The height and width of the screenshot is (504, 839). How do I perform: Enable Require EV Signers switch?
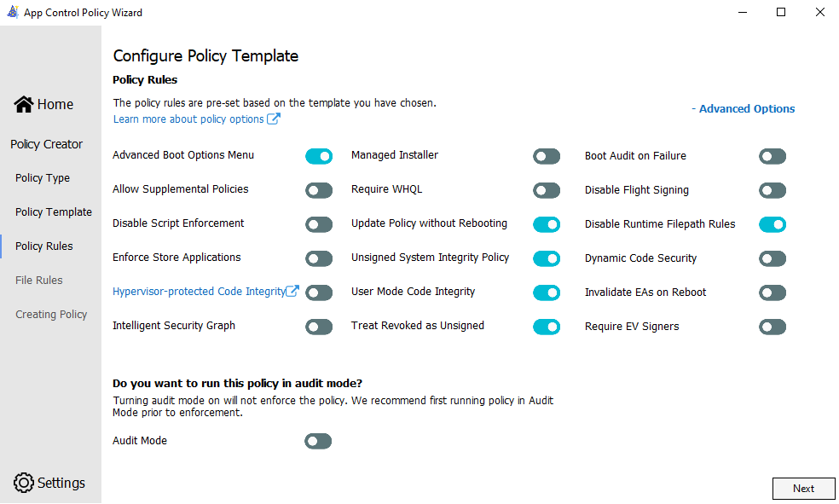click(x=772, y=327)
